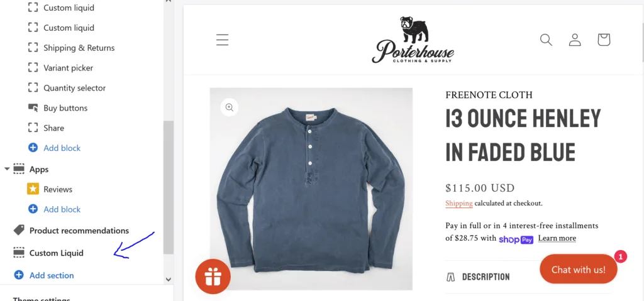Zoom the product image with magnifier icon
The width and height of the screenshot is (644, 301).
point(229,107)
